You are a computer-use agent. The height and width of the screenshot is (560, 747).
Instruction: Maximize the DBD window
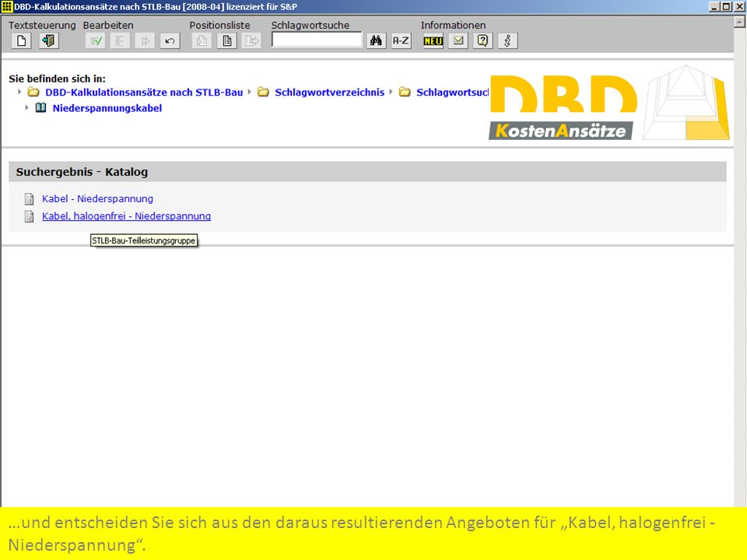[727, 7]
